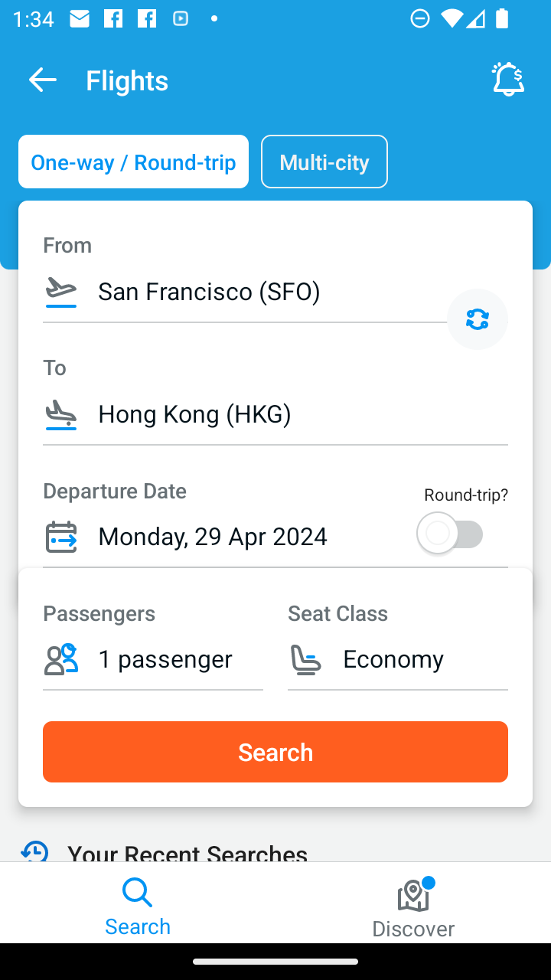Edit the Hong Kong (HKG) destination field
The height and width of the screenshot is (980, 551).
[275, 414]
